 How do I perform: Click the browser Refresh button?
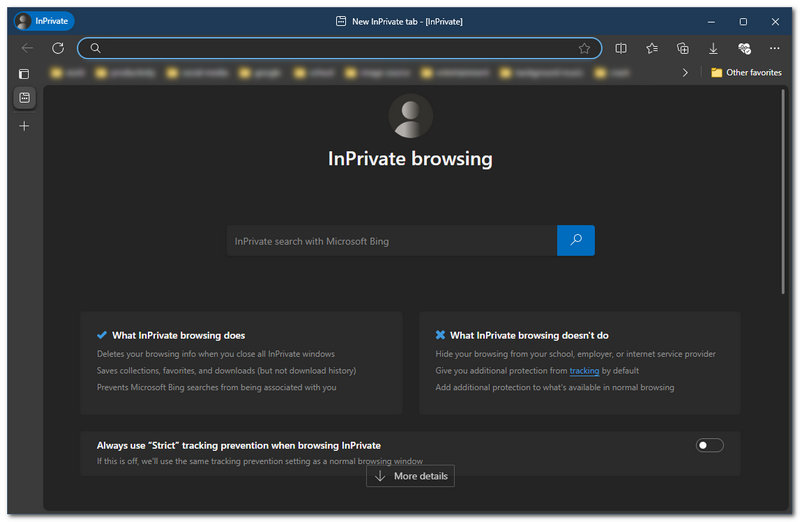coord(58,48)
